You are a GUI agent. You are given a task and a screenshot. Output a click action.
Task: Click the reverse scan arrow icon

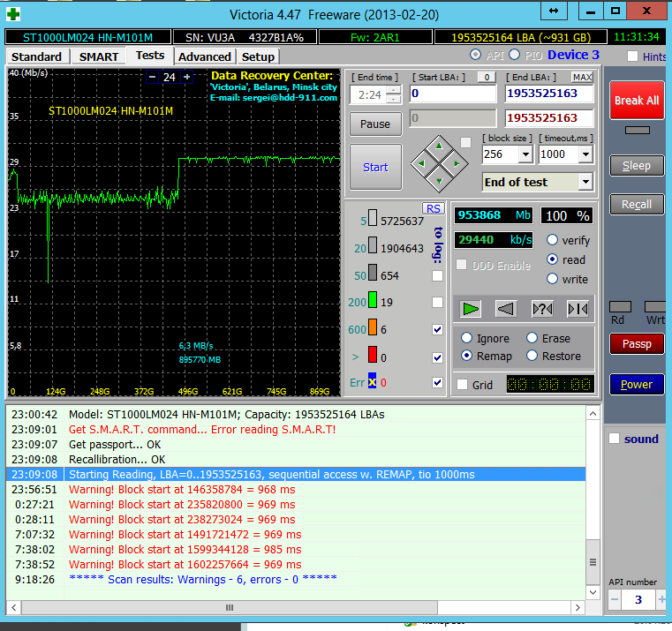[x=506, y=309]
